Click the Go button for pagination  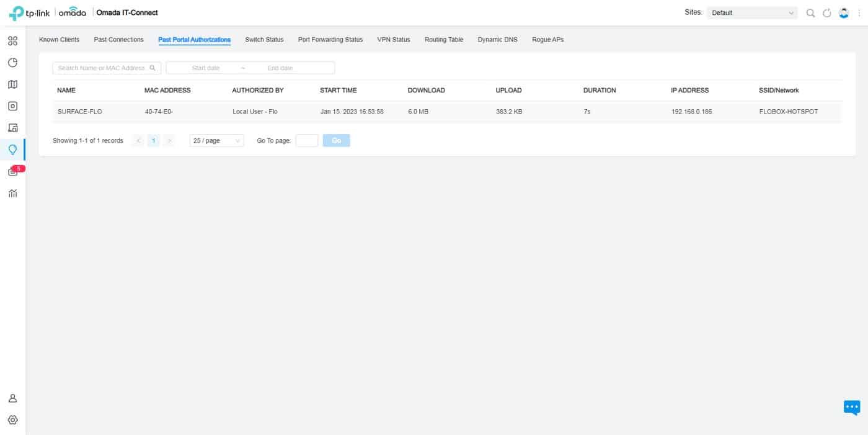click(336, 141)
